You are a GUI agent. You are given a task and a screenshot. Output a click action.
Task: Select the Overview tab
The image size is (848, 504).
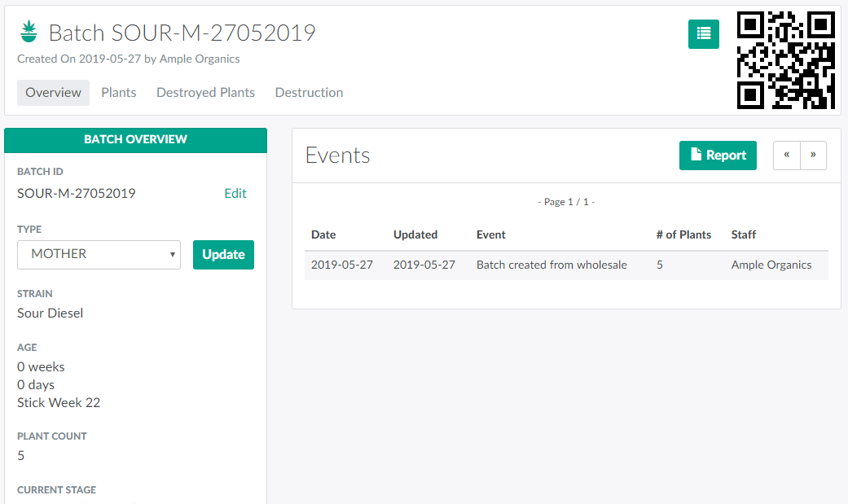tap(53, 93)
